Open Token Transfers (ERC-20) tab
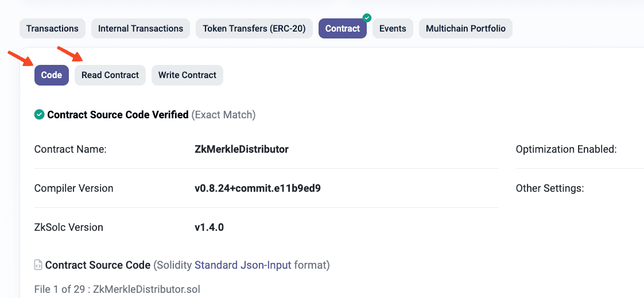The image size is (644, 298). point(254,29)
